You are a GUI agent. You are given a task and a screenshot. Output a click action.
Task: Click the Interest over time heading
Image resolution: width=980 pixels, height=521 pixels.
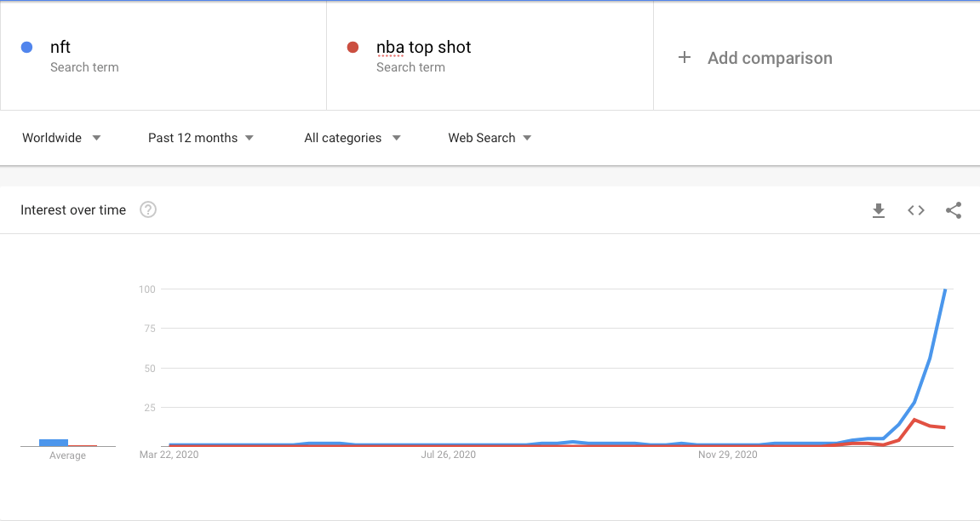click(73, 210)
